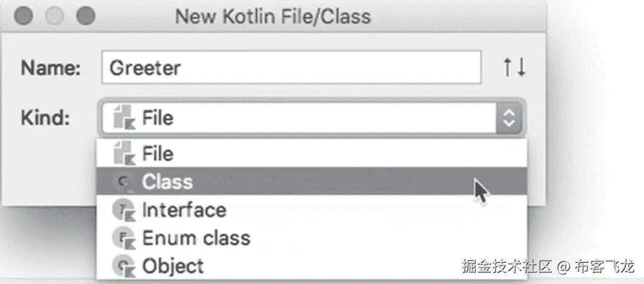Collapse the Kind combo box showing File
Image resolution: width=644 pixels, height=284 pixels.
[303, 117]
